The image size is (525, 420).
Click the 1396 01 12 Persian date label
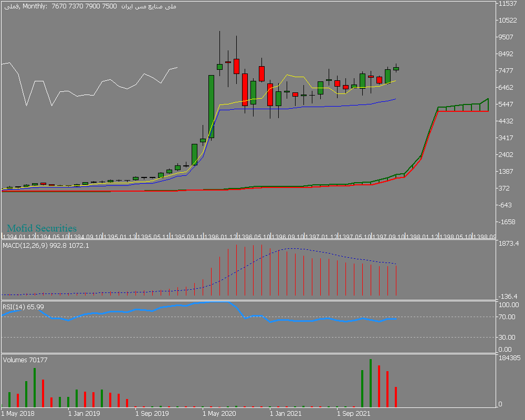tap(220, 237)
